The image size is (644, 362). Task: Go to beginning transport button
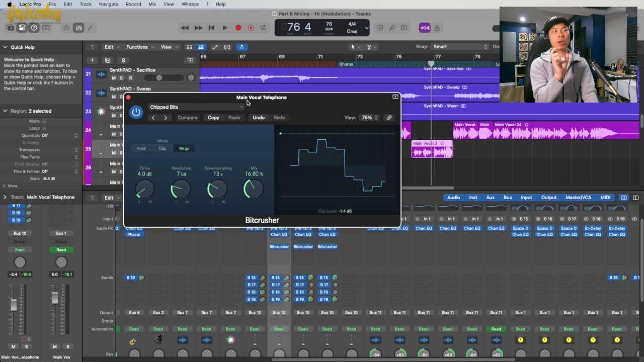[211, 28]
